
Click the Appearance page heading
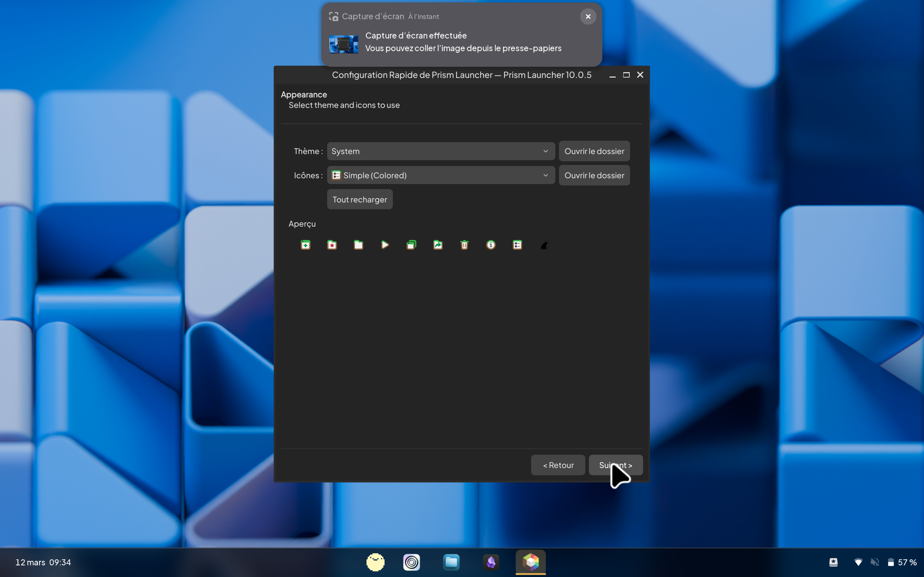coord(304,94)
